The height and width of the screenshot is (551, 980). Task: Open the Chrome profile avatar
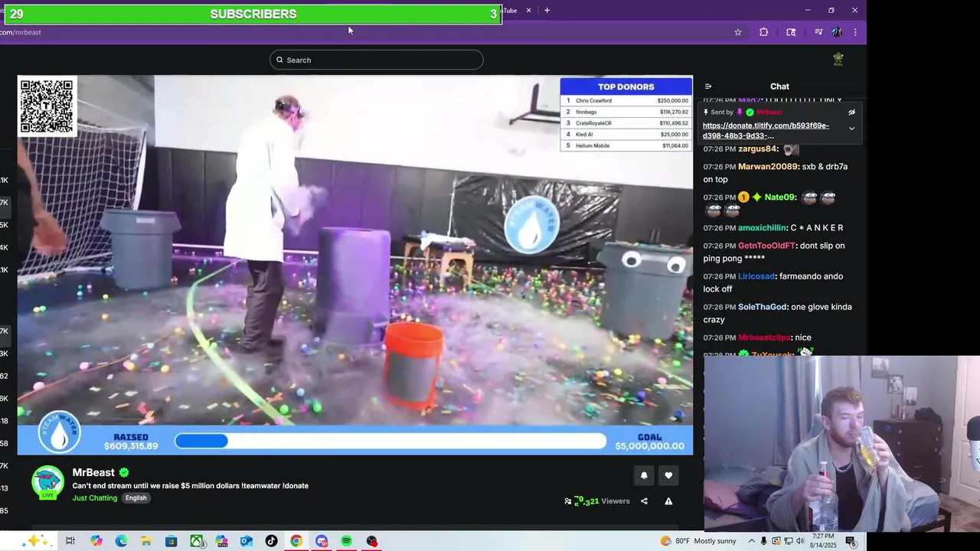(x=837, y=32)
